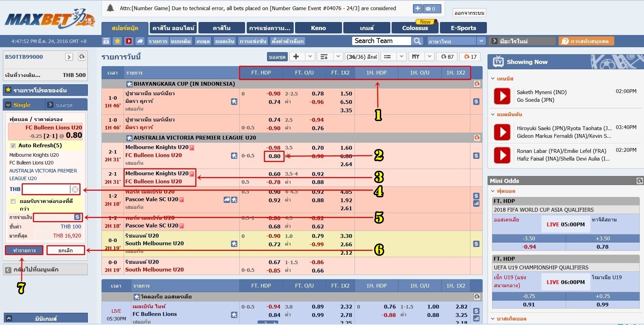Play Saketh Myneni vs Go Soeda stream
This screenshot has height=325, width=644.
coord(502,96)
